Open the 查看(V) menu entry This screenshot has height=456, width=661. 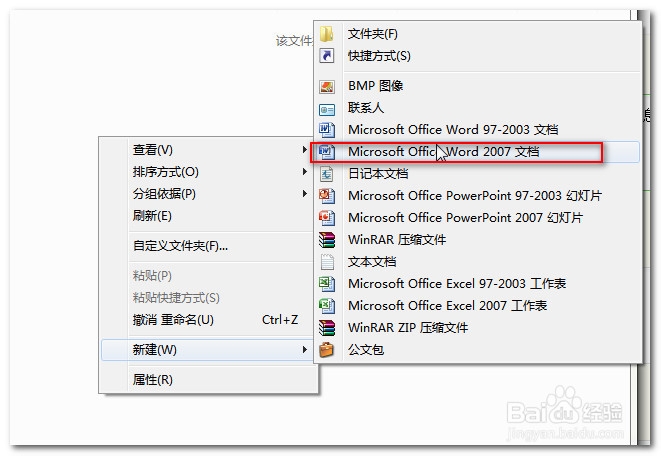pos(208,150)
